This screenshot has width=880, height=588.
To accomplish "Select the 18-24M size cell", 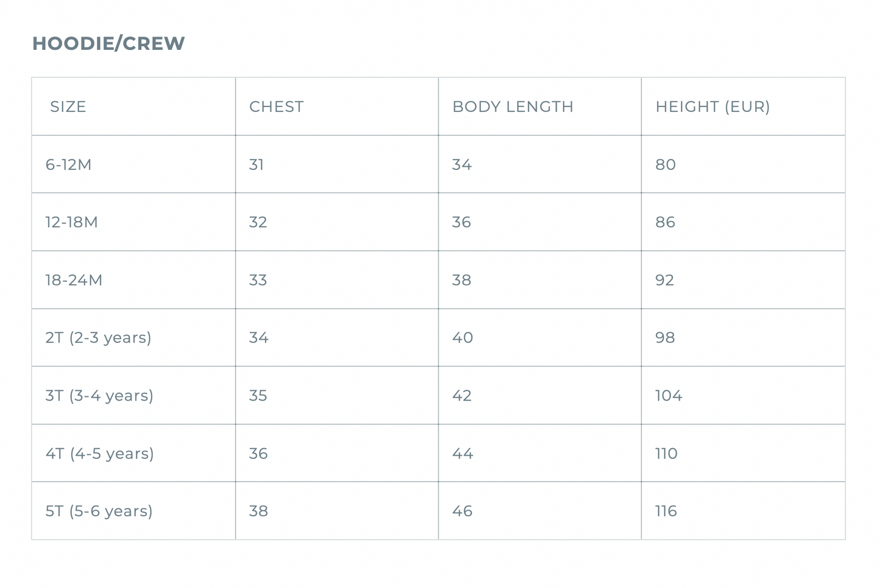I will [x=74, y=281].
